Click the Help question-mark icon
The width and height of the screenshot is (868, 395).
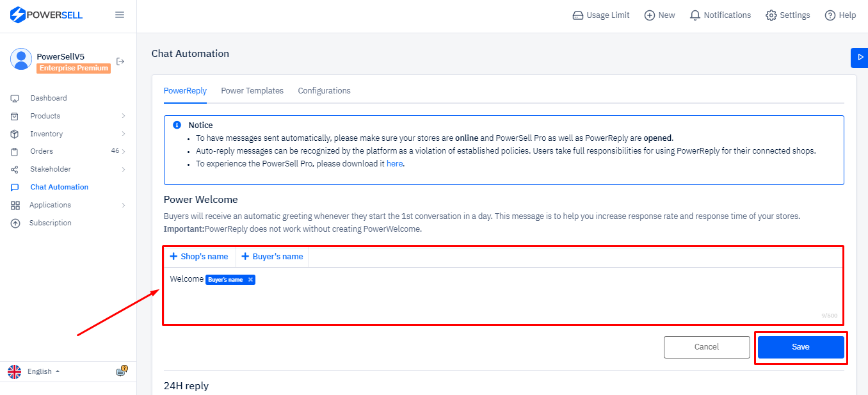830,15
